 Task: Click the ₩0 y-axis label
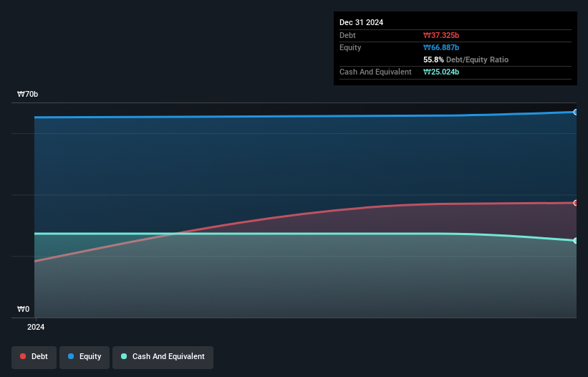click(x=23, y=309)
